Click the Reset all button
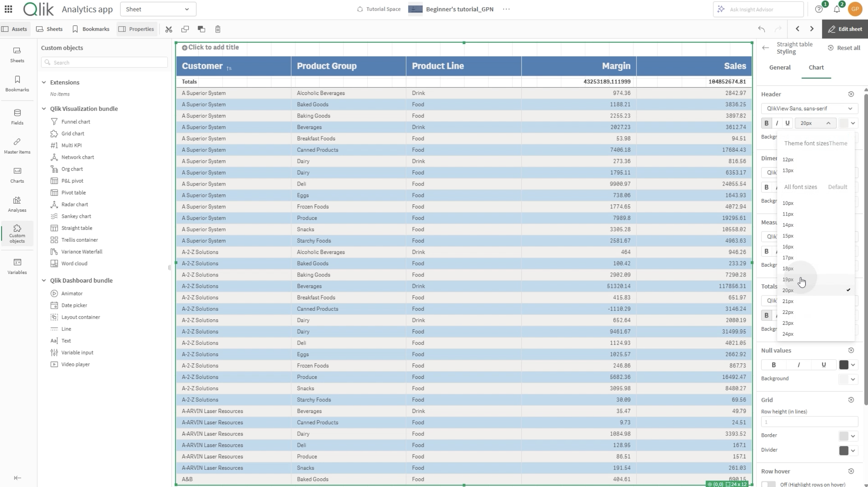The height and width of the screenshot is (487, 868). pyautogui.click(x=844, y=48)
